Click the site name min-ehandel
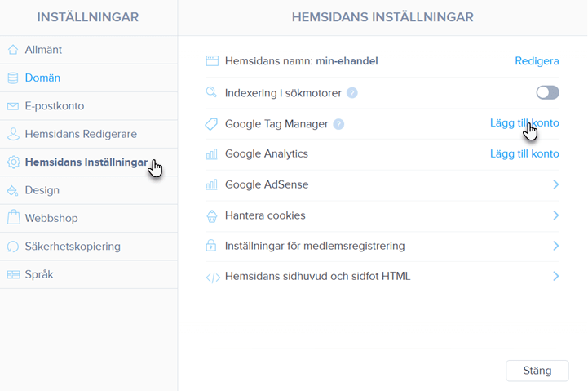This screenshot has height=391, width=588. pos(347,60)
